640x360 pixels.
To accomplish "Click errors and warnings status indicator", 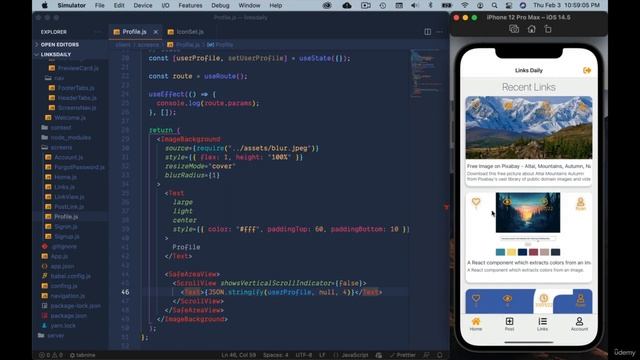I will 51,355.
